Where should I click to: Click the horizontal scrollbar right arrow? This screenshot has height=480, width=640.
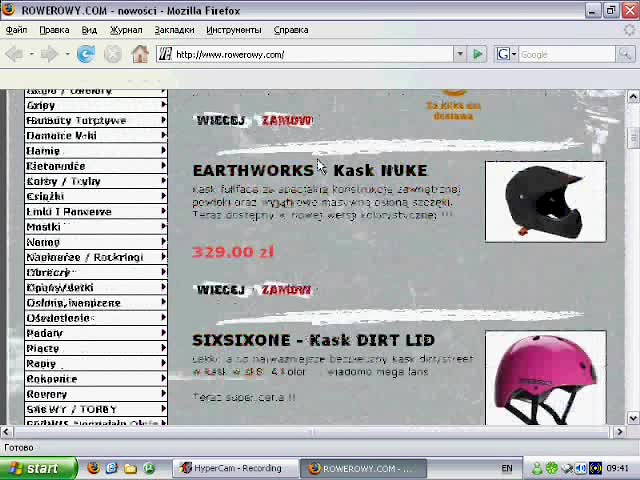(620, 431)
